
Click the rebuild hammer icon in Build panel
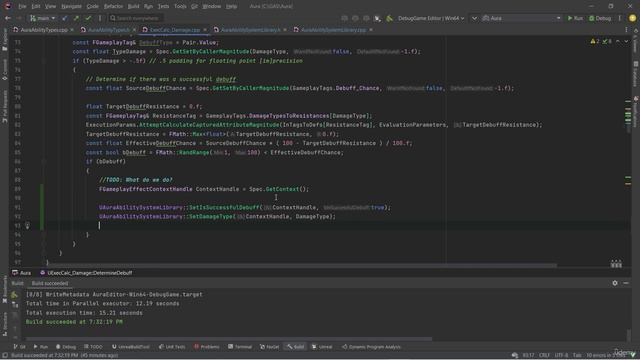[x=15, y=295]
